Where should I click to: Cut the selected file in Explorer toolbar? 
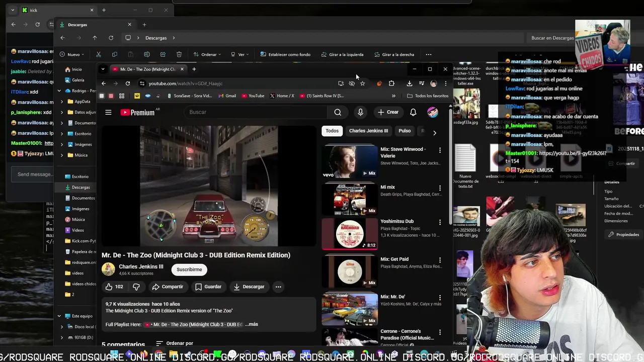99,54
